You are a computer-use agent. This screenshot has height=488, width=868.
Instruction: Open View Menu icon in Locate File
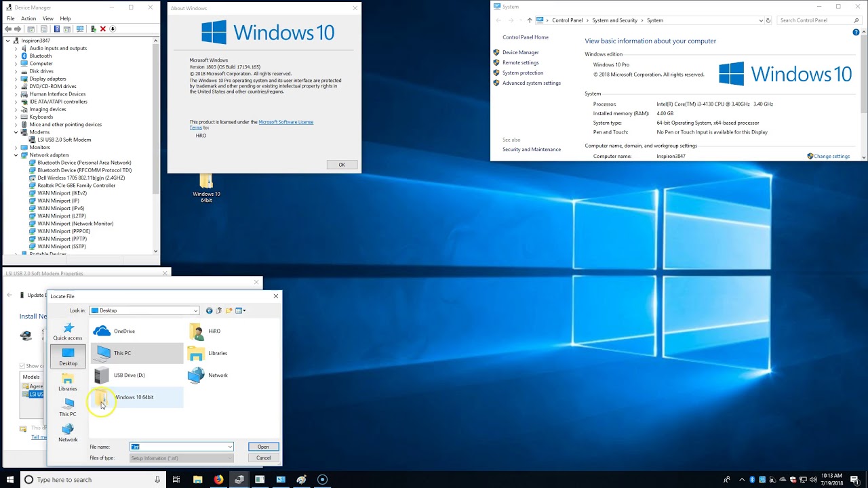[240, 310]
